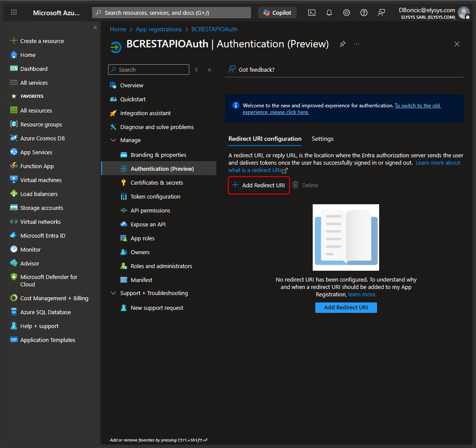Collapse the resource menu panel
The image size is (476, 448).
click(x=209, y=70)
